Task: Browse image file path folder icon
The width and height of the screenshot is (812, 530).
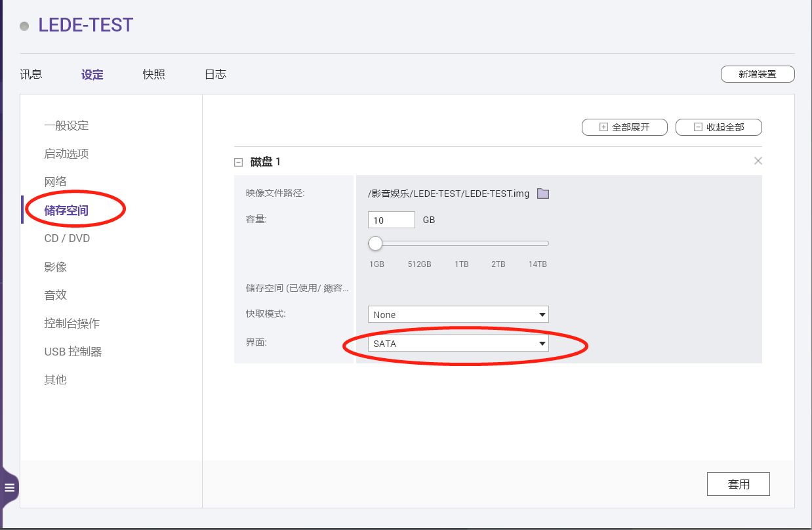Action: pyautogui.click(x=542, y=194)
